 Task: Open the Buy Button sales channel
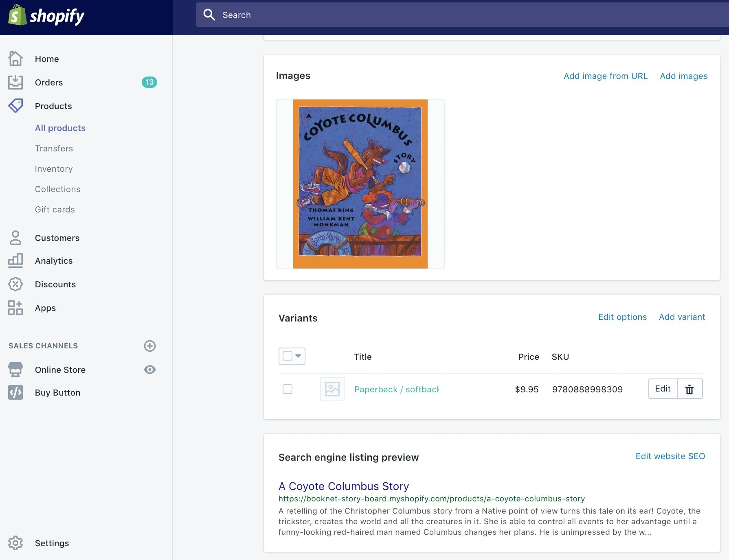57,393
